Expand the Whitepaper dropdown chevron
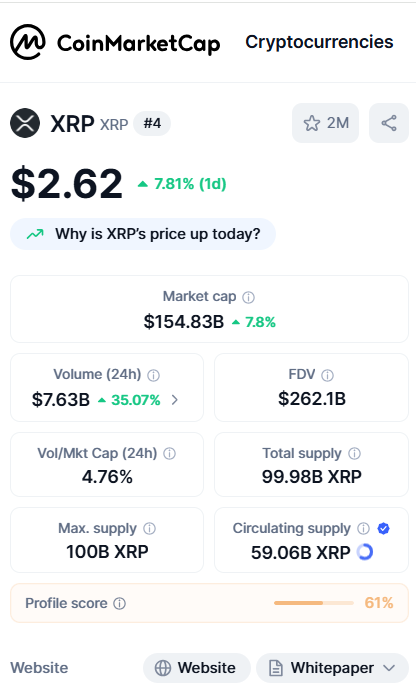Viewport: 416px width, 695px height. (389, 668)
